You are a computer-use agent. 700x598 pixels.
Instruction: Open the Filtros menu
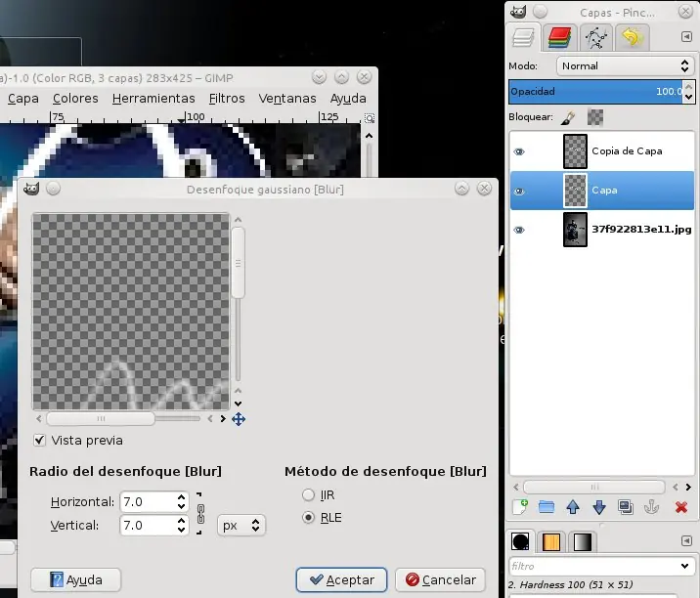point(227,99)
